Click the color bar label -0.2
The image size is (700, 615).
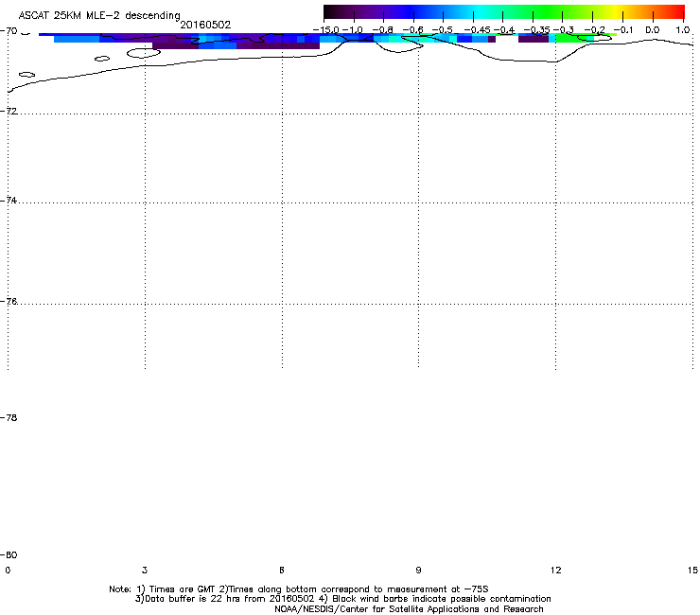pyautogui.click(x=595, y=30)
